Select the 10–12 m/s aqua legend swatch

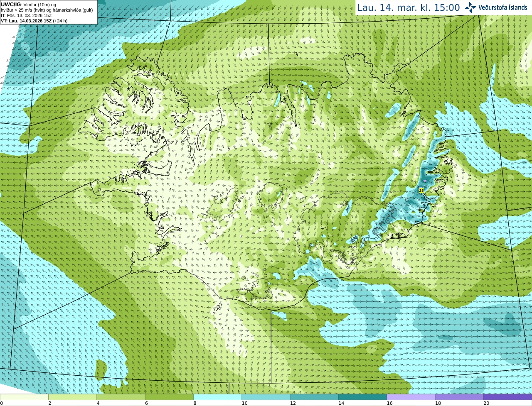(266, 397)
